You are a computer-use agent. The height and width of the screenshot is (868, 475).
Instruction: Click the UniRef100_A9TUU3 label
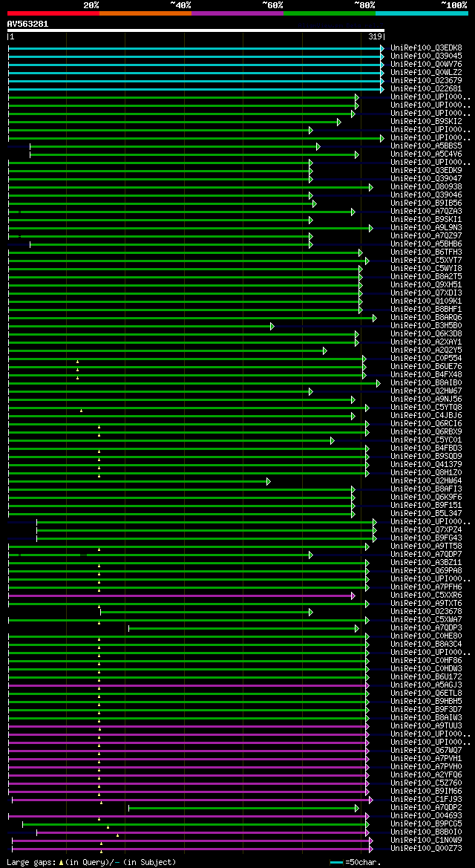coord(426,726)
